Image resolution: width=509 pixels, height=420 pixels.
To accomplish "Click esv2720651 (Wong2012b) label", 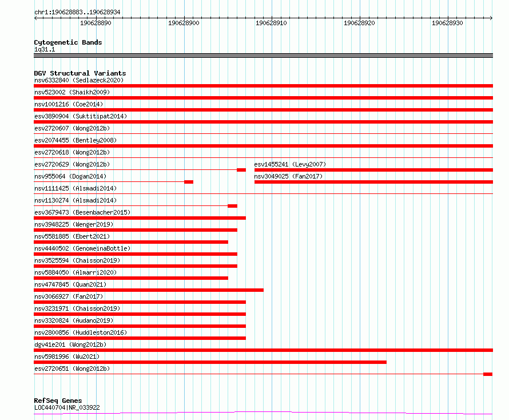I will [72, 369].
